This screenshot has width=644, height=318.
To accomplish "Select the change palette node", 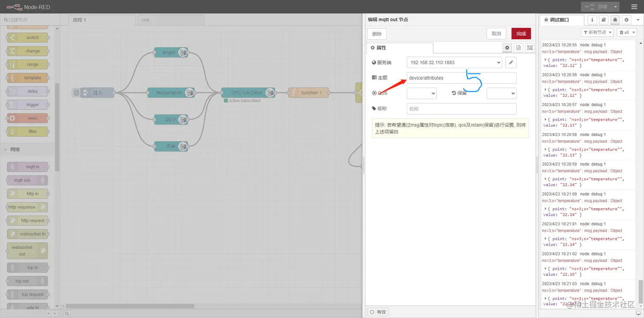I will (x=27, y=51).
